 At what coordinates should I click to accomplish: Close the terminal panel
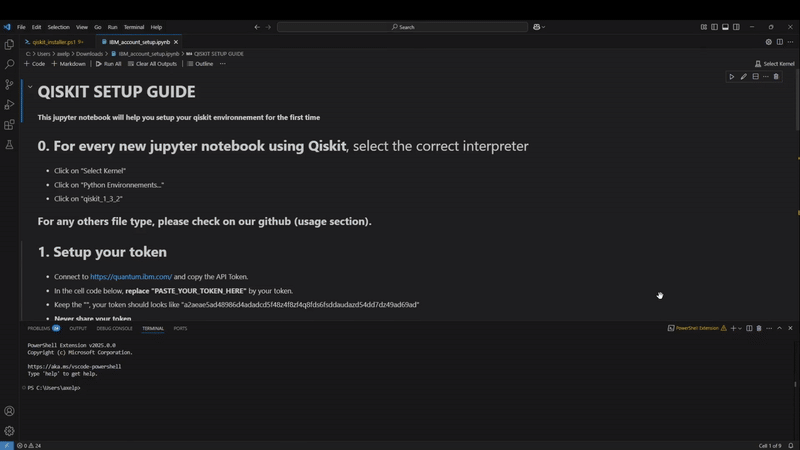pos(790,328)
